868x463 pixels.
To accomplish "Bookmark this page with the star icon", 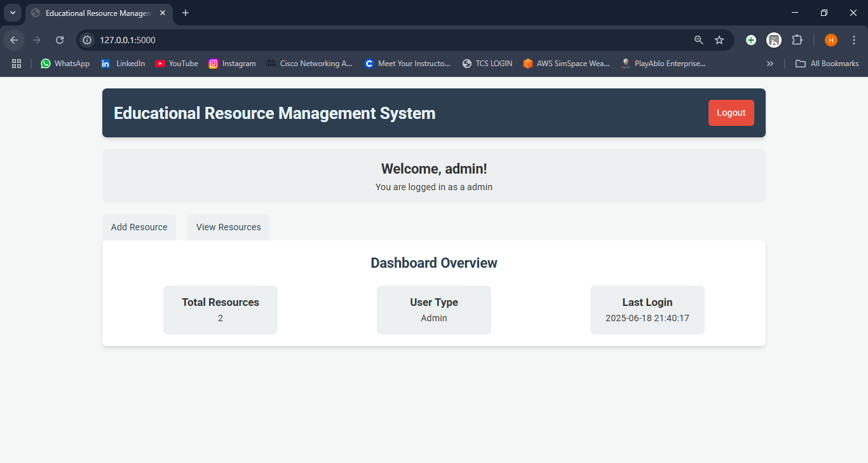I will point(719,40).
